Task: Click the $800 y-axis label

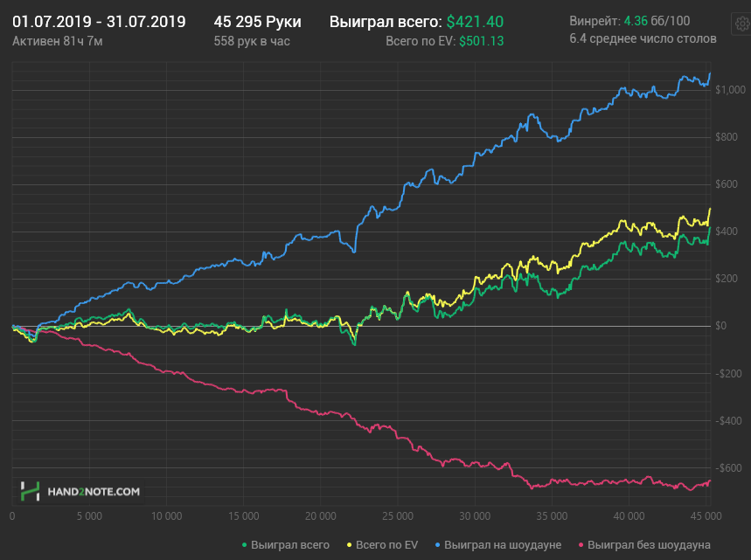Action: click(727, 137)
